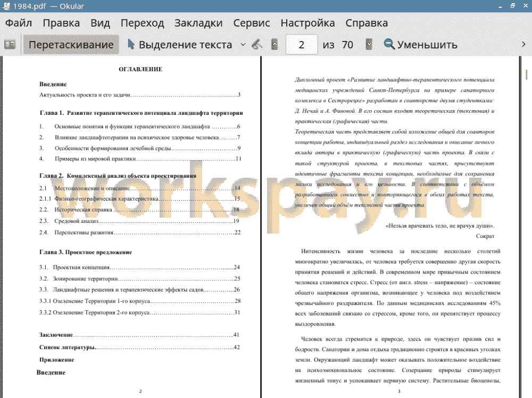This screenshot has width=532, height=398.
Task: Click the Okular application icon in title bar
Action: click(x=6, y=6)
